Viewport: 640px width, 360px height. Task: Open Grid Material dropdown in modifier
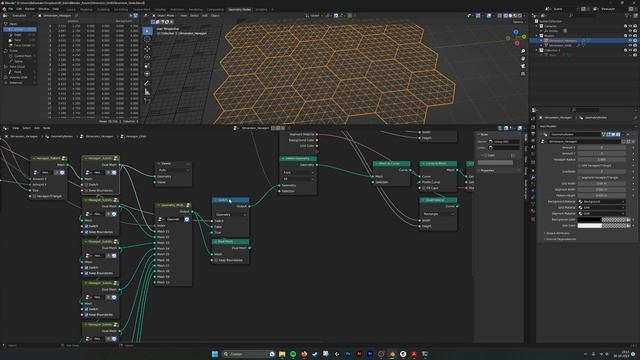point(602,207)
